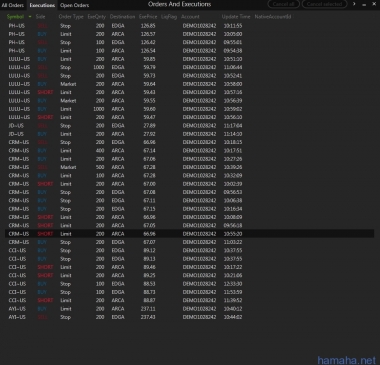Viewport: 380px width, 365px height.
Task: Select the JD-US price 27.92 cell
Action: [149, 134]
